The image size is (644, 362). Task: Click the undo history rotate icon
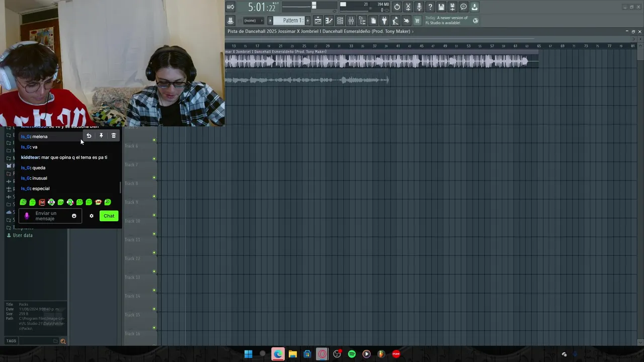point(397,7)
